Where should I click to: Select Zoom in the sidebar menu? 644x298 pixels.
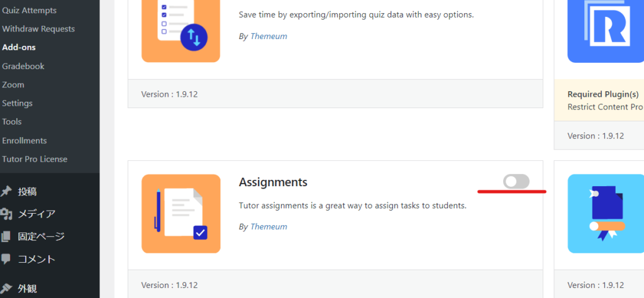(13, 85)
